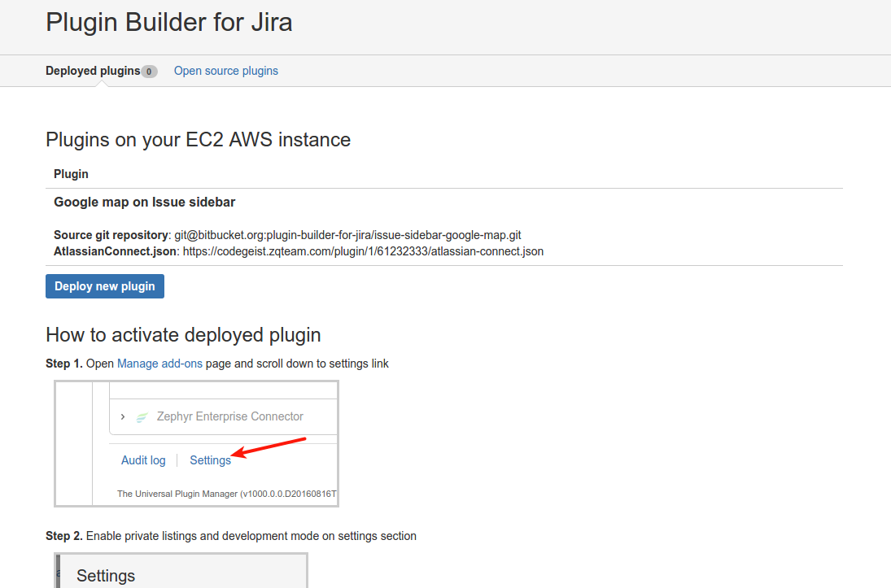This screenshot has height=588, width=891.
Task: Click the deployed plugins count badge
Action: (150, 72)
